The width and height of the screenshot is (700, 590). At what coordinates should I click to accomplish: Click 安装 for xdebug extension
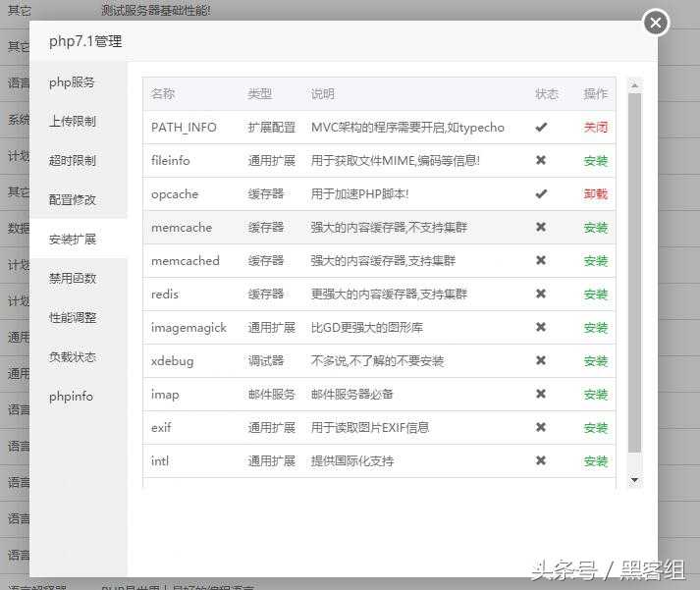point(596,360)
